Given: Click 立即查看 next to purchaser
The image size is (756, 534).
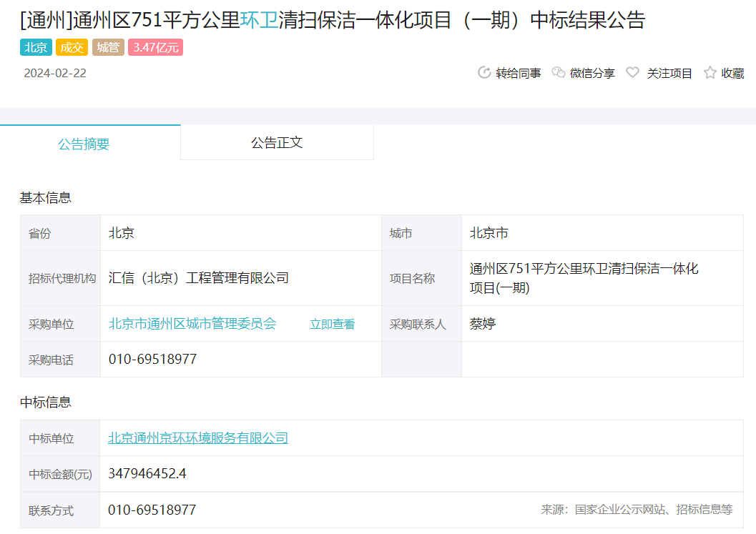Looking at the screenshot, I should pyautogui.click(x=332, y=324).
